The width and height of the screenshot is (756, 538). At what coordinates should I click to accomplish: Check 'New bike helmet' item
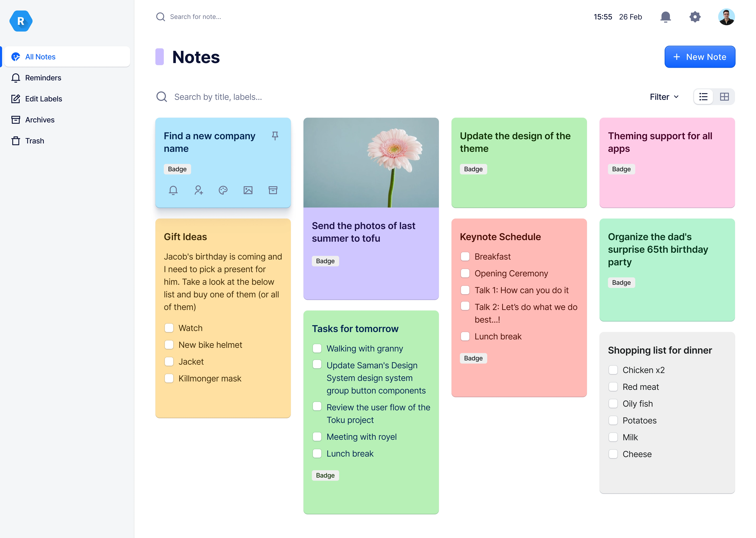(169, 345)
